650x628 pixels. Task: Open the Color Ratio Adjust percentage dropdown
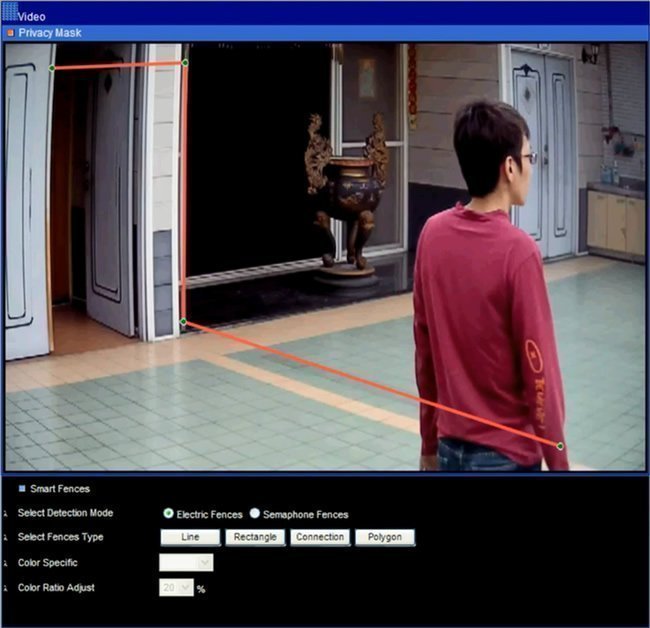(176, 587)
